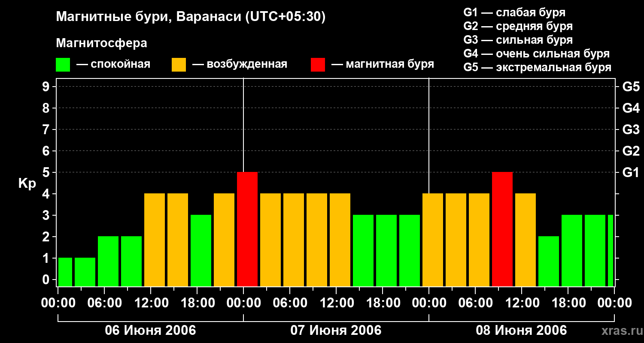Click the green 'спокойная' legend swatch
This screenshot has height=343, width=644.
63,65
